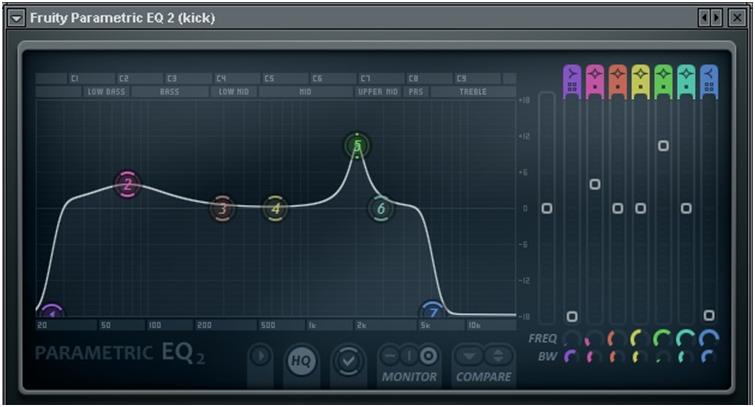Open the plugin options menu arrow in title bar
The height and width of the screenshot is (407, 755).
(x=16, y=18)
